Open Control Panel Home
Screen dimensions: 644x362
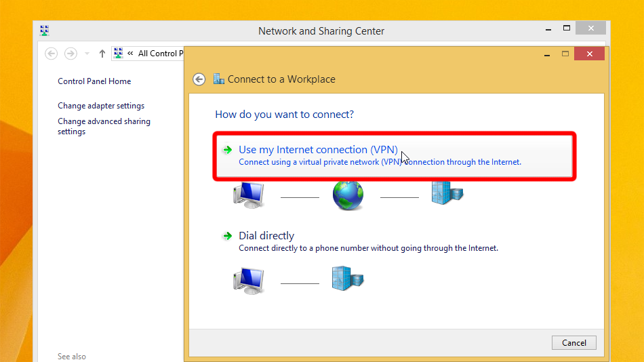(x=94, y=81)
